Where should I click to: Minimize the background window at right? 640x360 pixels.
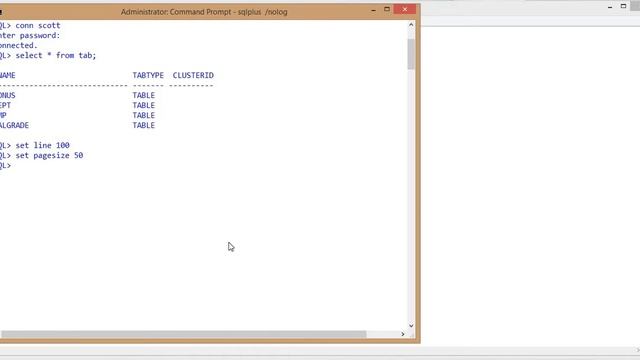pyautogui.click(x=610, y=7)
